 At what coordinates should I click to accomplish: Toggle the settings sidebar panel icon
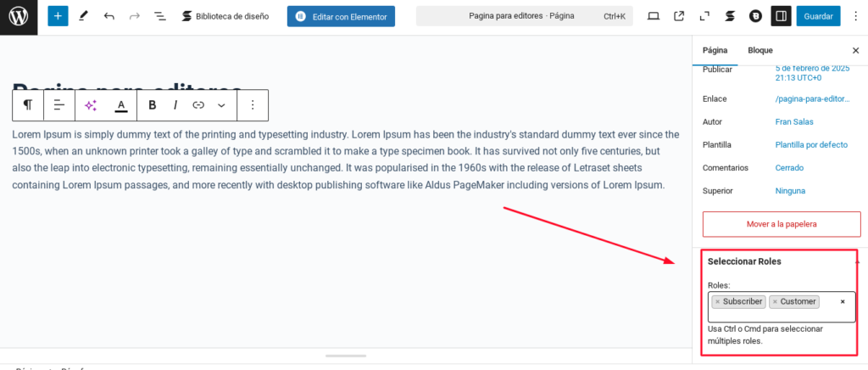tap(781, 16)
